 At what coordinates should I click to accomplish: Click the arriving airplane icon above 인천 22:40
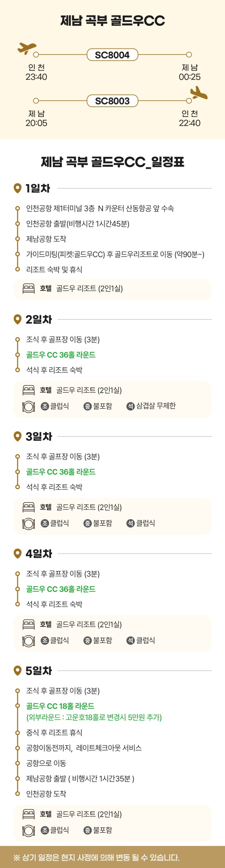point(199,93)
